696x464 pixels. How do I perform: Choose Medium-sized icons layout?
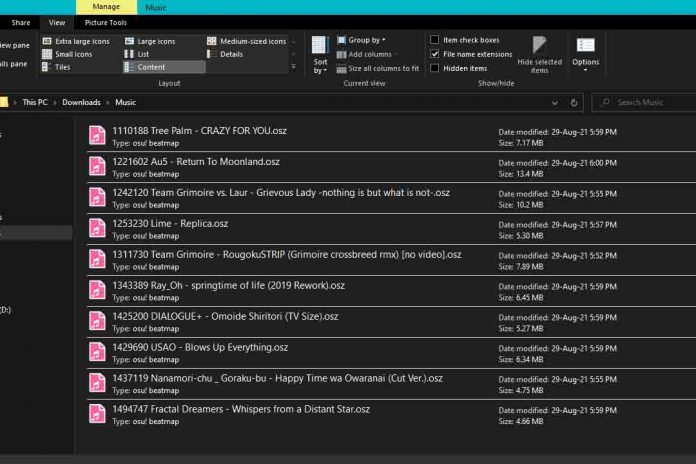[247, 41]
